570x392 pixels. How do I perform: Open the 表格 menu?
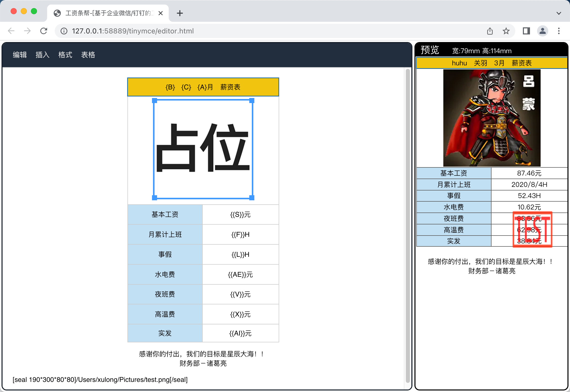point(88,55)
